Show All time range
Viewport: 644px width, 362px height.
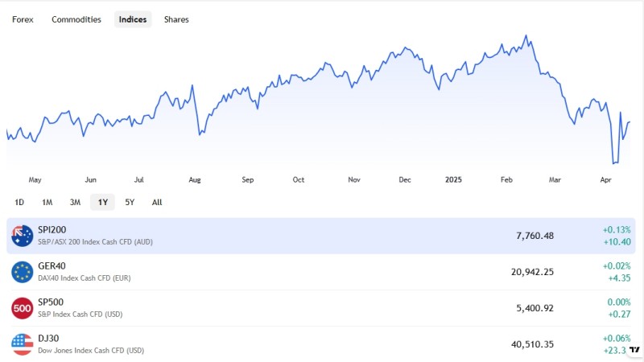[157, 202]
